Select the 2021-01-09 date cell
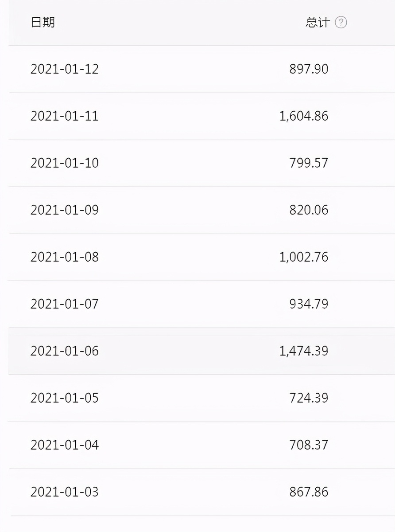 [x=65, y=210]
